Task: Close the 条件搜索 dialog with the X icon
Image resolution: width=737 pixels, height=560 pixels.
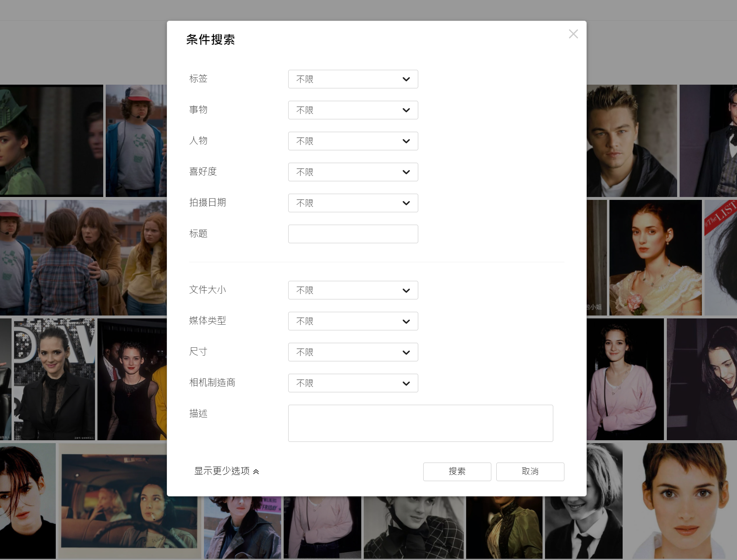Action: point(573,34)
